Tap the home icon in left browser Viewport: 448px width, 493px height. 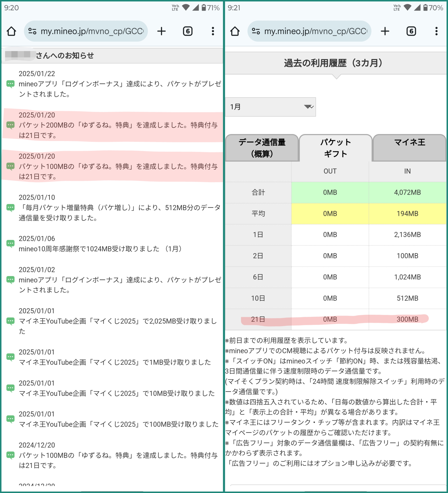pyautogui.click(x=11, y=31)
